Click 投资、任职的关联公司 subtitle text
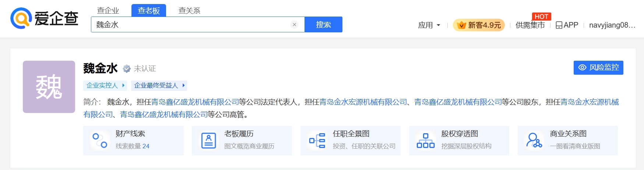The height and width of the screenshot is (170, 644). [x=364, y=146]
